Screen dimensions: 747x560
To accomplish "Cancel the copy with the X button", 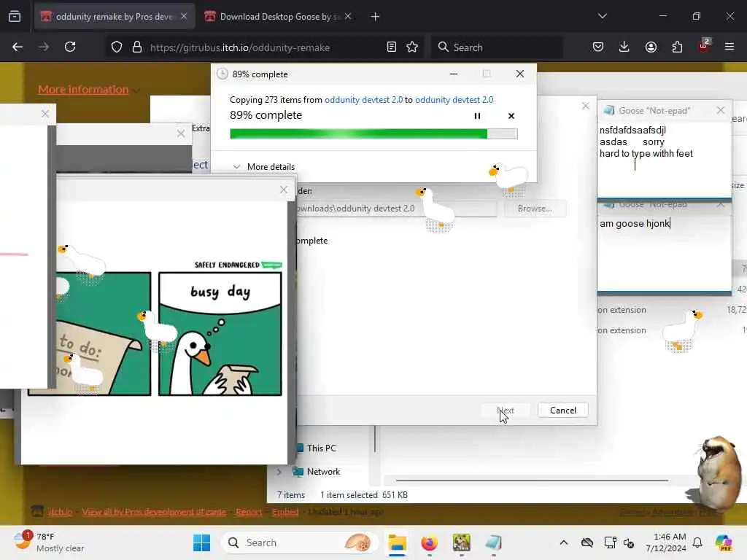I will (x=511, y=116).
